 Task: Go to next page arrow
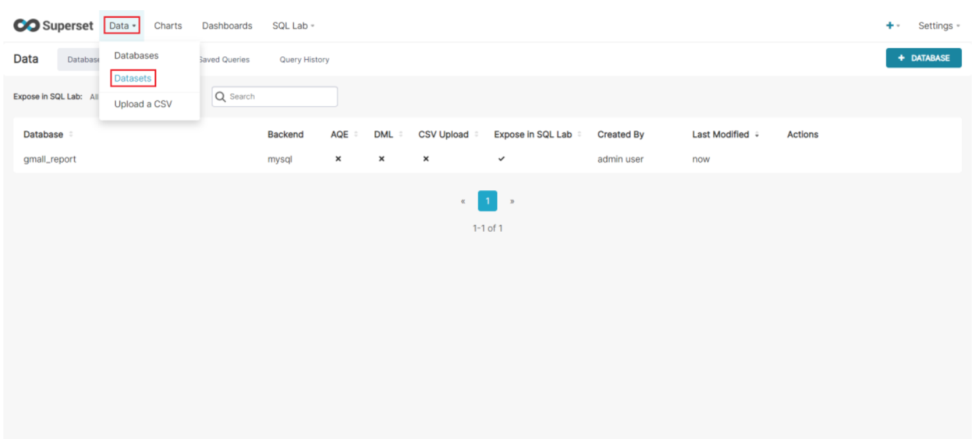click(x=512, y=201)
